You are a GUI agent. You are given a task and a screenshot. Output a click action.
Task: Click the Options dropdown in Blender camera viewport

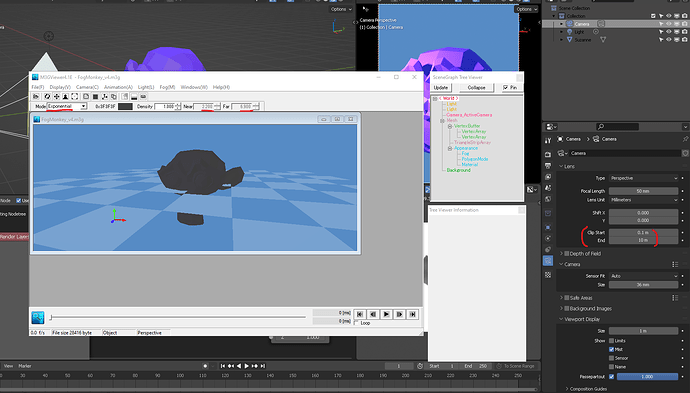coord(526,9)
